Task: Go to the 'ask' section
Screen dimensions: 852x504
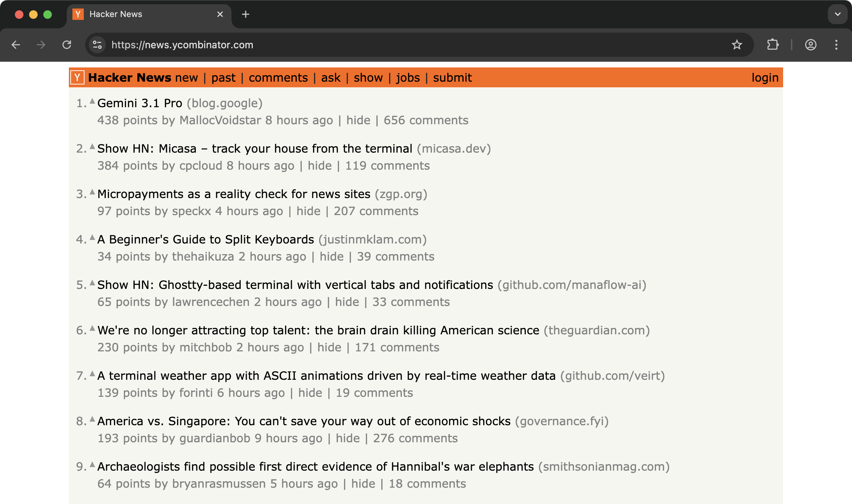Action: [331, 78]
